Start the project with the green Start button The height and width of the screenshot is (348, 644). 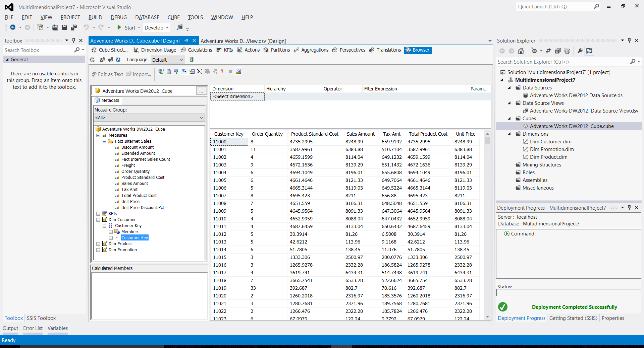coord(126,27)
